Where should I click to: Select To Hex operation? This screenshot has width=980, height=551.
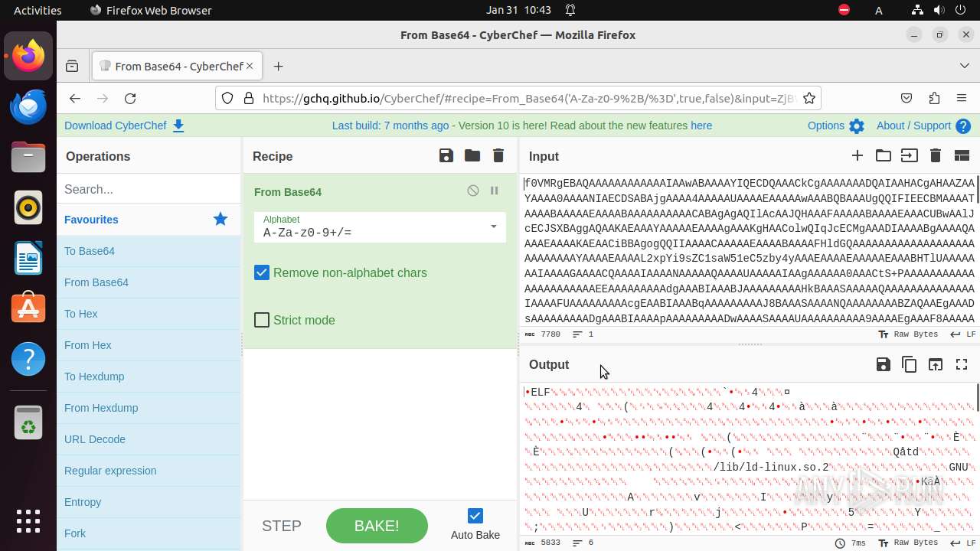click(x=149, y=314)
